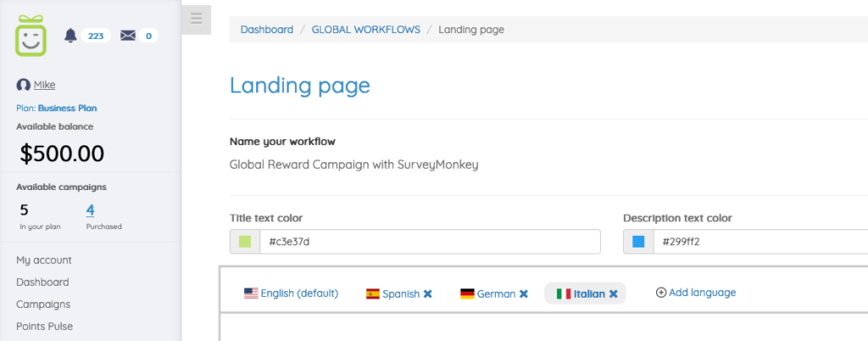Click the smiling gift box logo

[32, 36]
